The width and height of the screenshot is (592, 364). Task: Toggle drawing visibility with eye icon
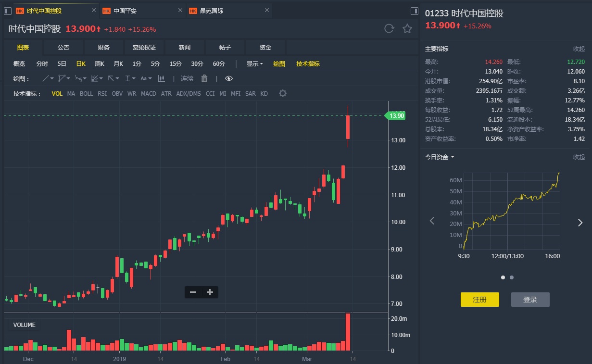229,78
